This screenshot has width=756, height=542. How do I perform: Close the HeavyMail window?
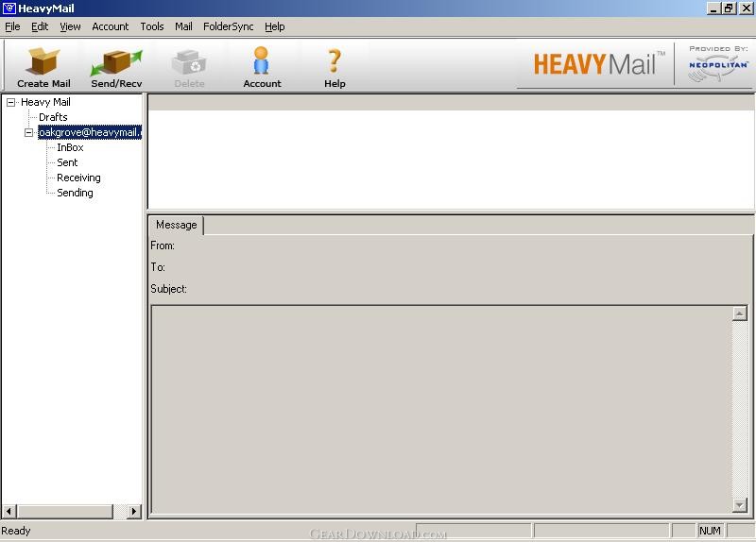pyautogui.click(x=745, y=8)
